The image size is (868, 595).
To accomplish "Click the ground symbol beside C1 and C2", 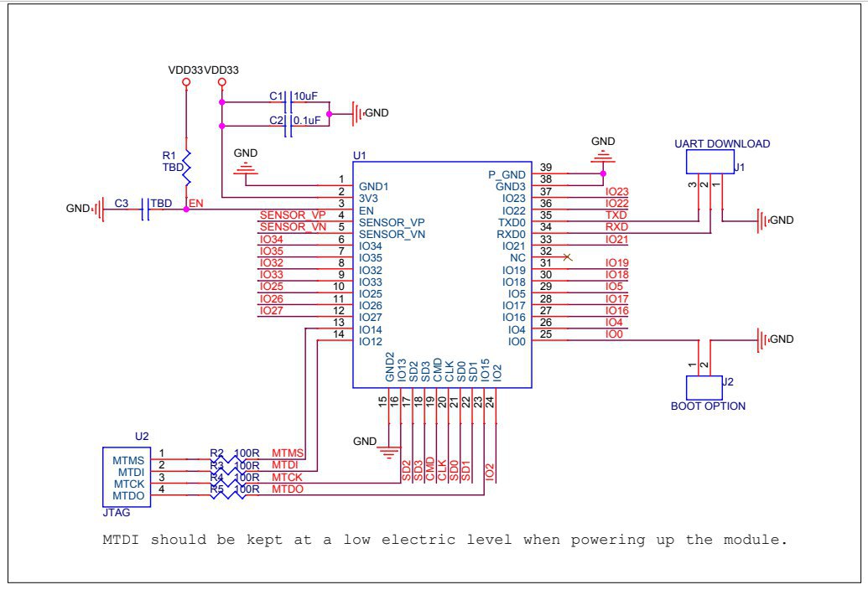I will [x=357, y=115].
